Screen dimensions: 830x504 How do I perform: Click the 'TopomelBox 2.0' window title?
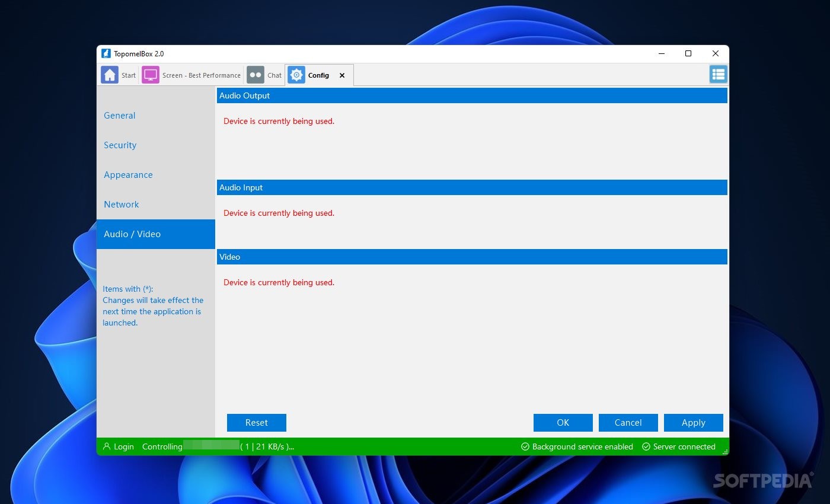coord(139,53)
